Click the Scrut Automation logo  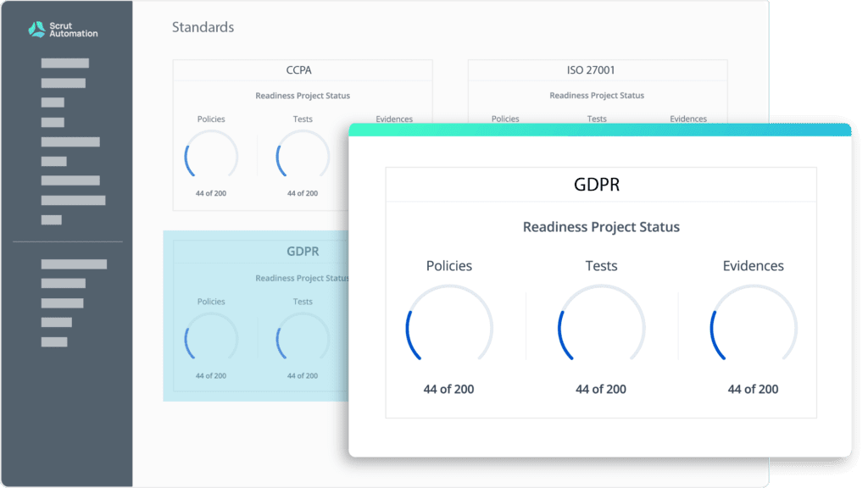coord(63,30)
